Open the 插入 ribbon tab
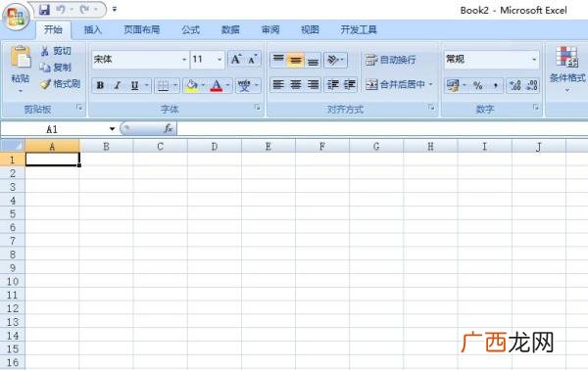This screenshot has width=588, height=370. click(x=93, y=29)
